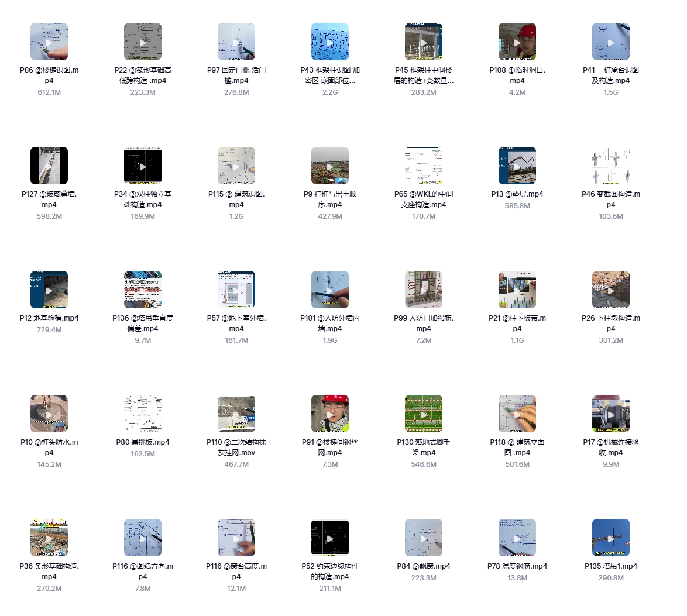This screenshot has height=616, width=687.
Task: Open the P91 ②楼梯间钢丝网.mp4 thumbnail
Action: (x=330, y=414)
